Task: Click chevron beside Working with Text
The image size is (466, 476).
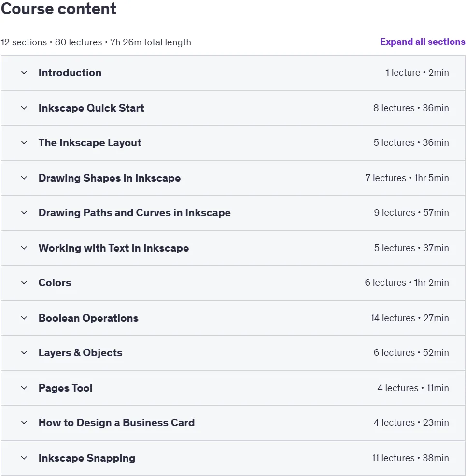Action: [24, 248]
